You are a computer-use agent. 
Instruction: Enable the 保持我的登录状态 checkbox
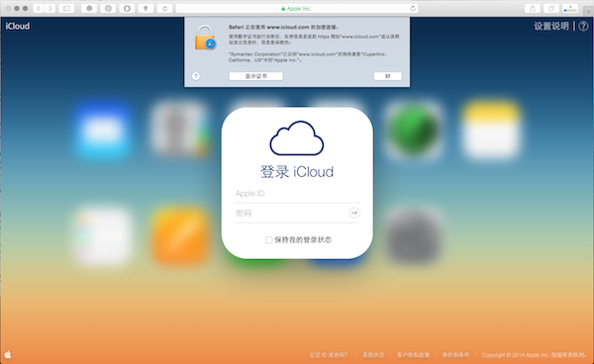(268, 240)
